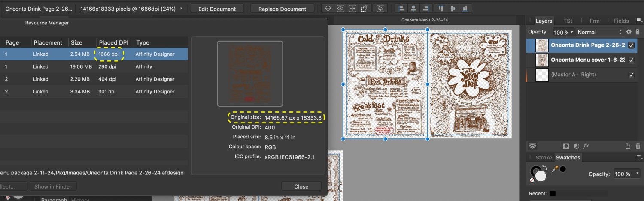Image resolution: width=644 pixels, height=201 pixels.
Task: Uncheck the Master A - Right layer
Action: pyautogui.click(x=631, y=75)
